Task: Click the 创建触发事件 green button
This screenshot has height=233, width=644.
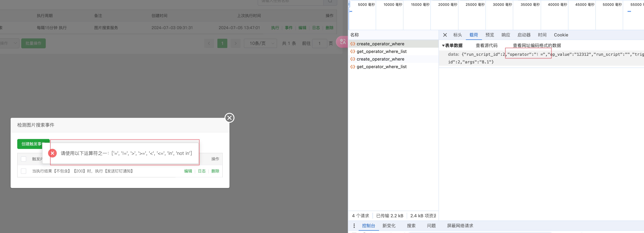Action: (33, 144)
